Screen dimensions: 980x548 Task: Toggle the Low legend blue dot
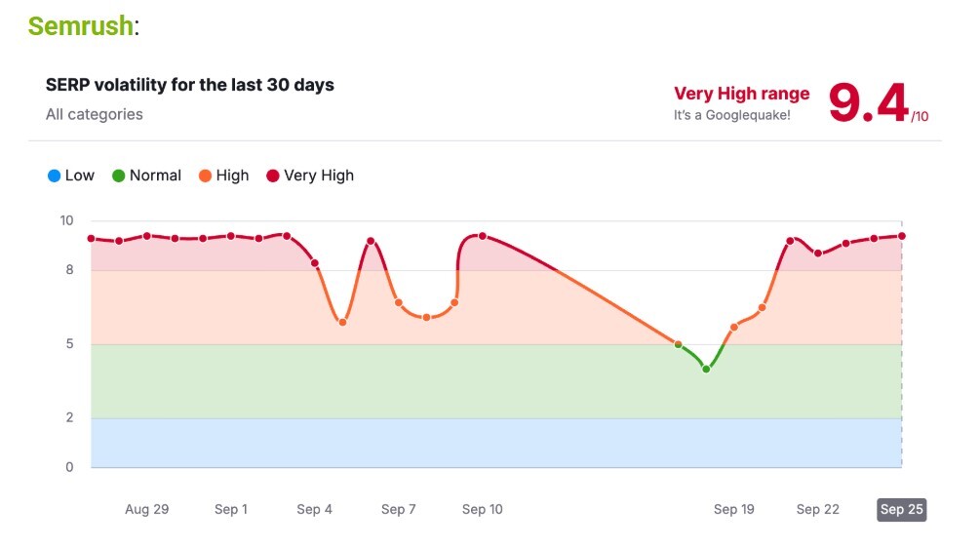(54, 176)
